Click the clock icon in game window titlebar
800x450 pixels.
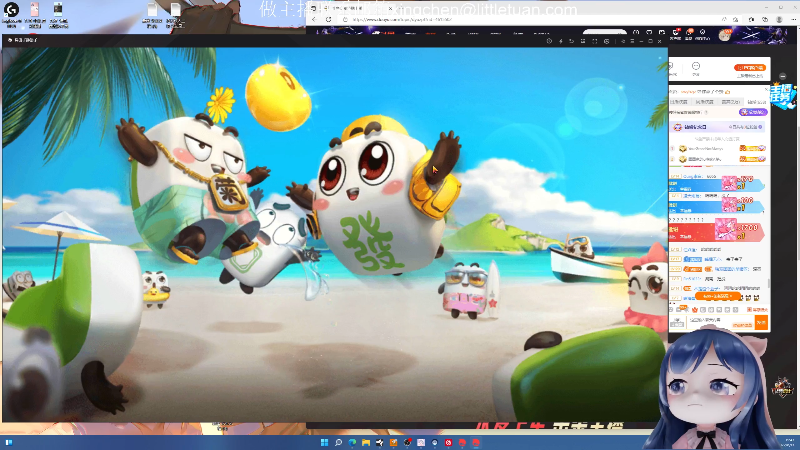(549, 41)
